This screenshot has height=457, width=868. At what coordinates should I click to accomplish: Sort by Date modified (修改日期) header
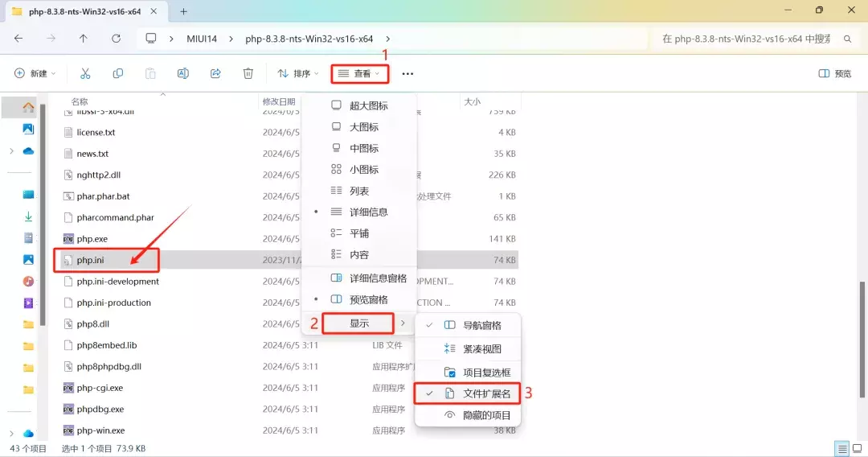[278, 101]
